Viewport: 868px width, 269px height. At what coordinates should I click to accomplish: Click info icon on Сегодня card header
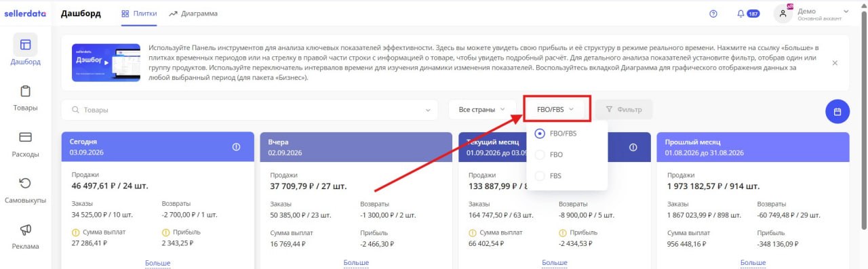click(x=236, y=147)
